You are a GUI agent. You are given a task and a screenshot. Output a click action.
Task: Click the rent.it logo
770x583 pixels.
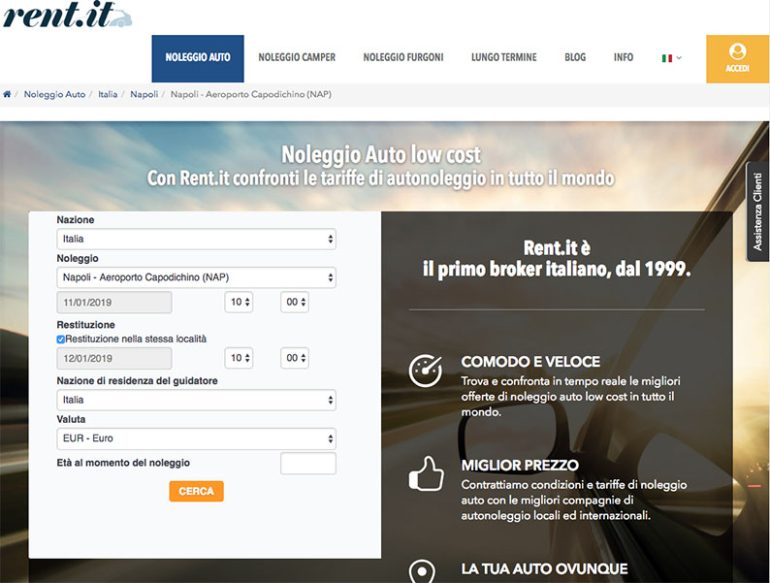click(67, 14)
